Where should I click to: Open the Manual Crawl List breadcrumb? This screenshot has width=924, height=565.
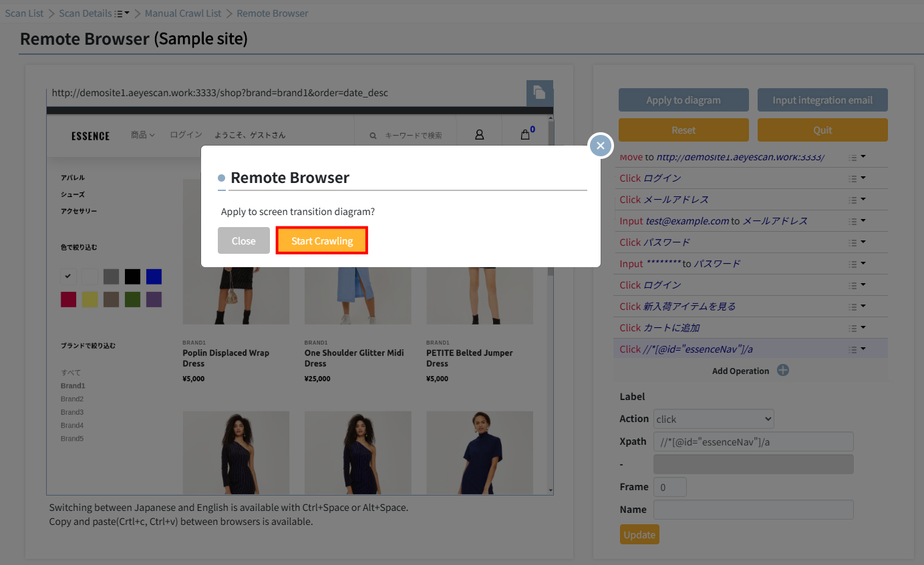click(183, 13)
